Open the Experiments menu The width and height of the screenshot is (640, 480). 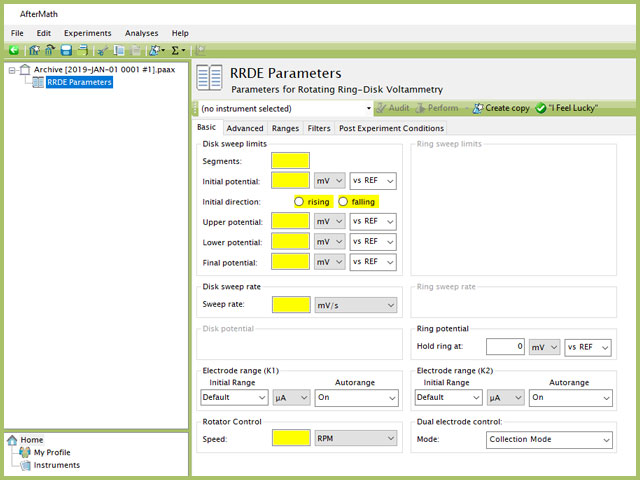coord(87,33)
